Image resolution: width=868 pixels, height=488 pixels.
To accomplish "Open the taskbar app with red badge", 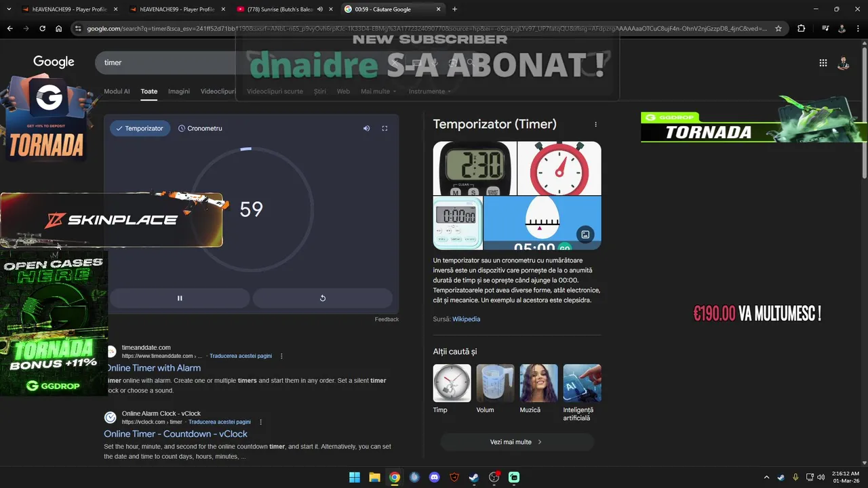I will pos(494,477).
